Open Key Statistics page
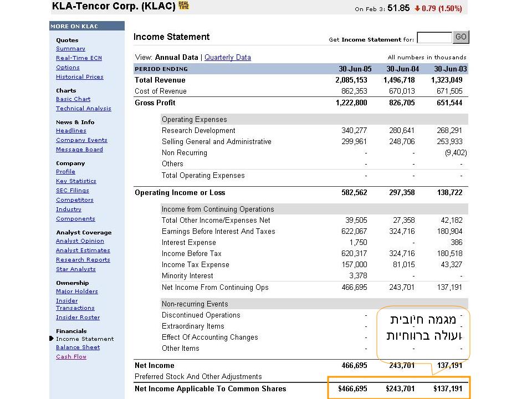This screenshot has height=399, width=532. pos(76,181)
